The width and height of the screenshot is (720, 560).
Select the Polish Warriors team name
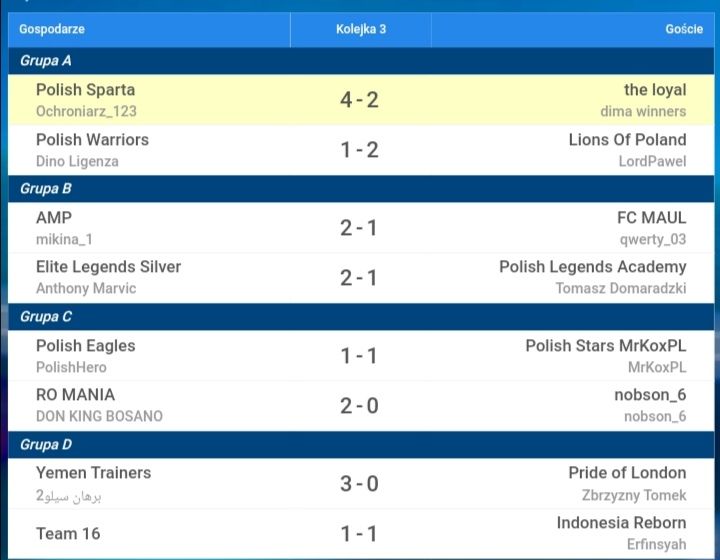tap(92, 140)
